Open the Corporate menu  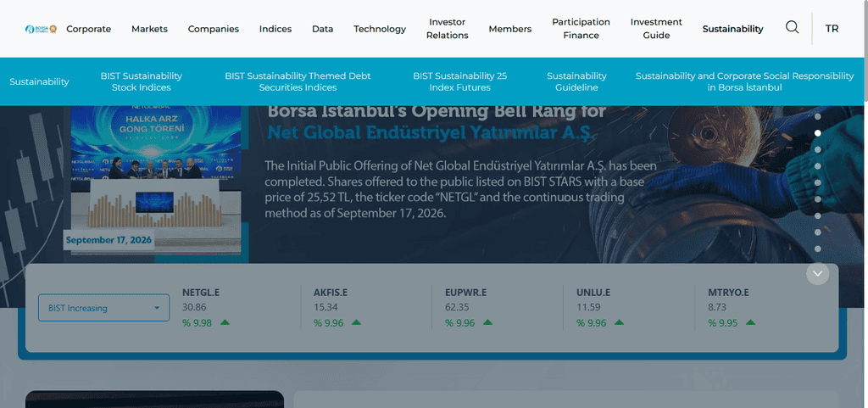tap(88, 29)
